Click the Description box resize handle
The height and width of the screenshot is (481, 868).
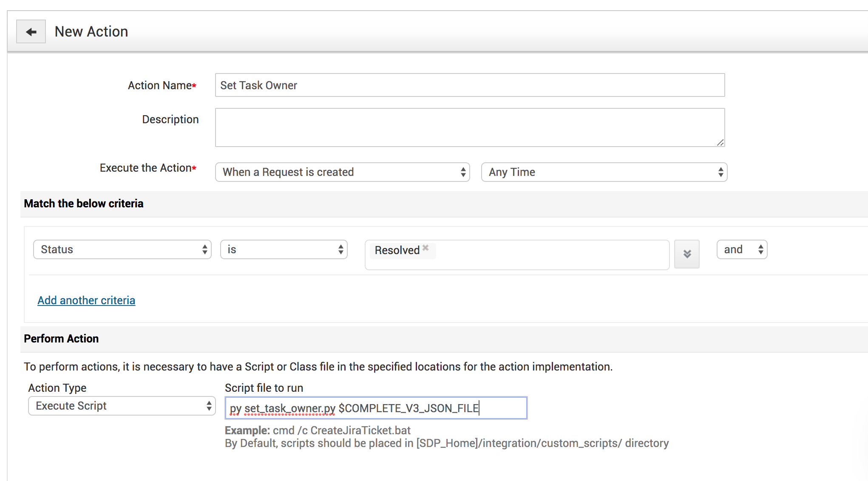tap(720, 143)
